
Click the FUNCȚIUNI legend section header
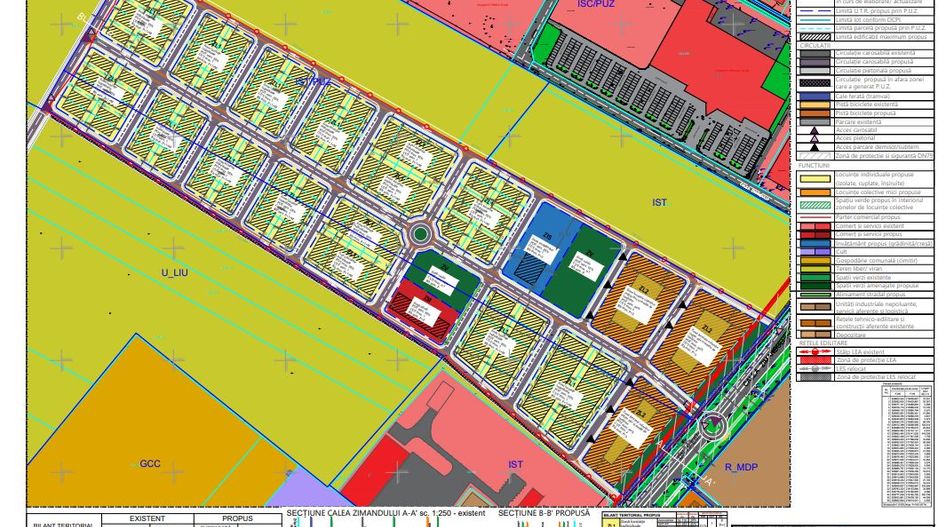pyautogui.click(x=815, y=165)
